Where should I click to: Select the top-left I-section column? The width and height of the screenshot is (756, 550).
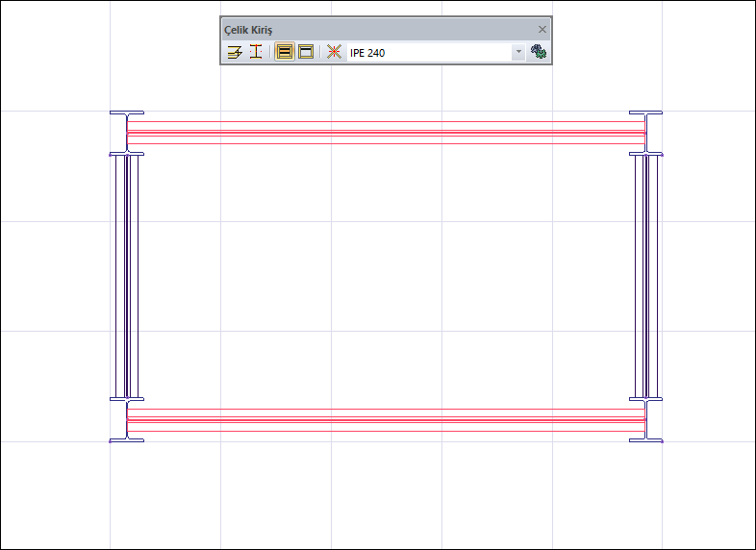click(127, 133)
